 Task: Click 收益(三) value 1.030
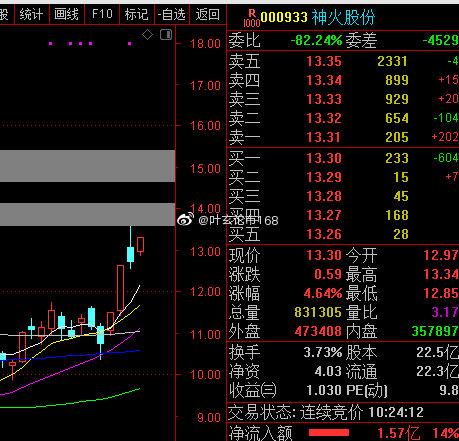(x=324, y=390)
